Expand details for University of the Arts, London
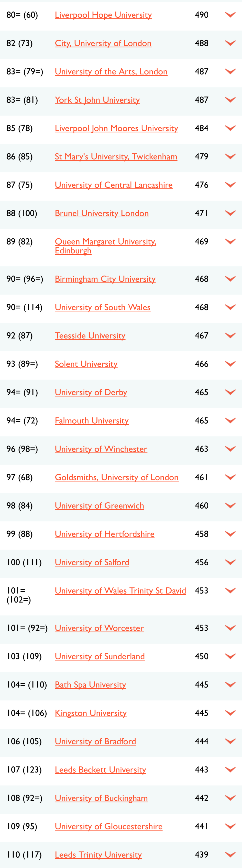The image size is (242, 868). click(230, 71)
